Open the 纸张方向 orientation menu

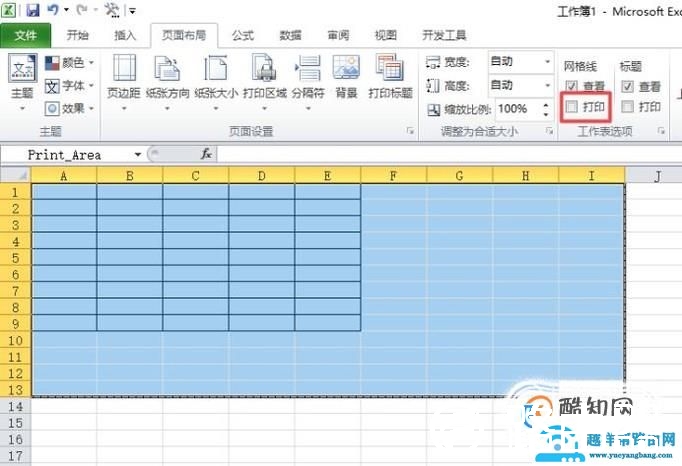(167, 82)
